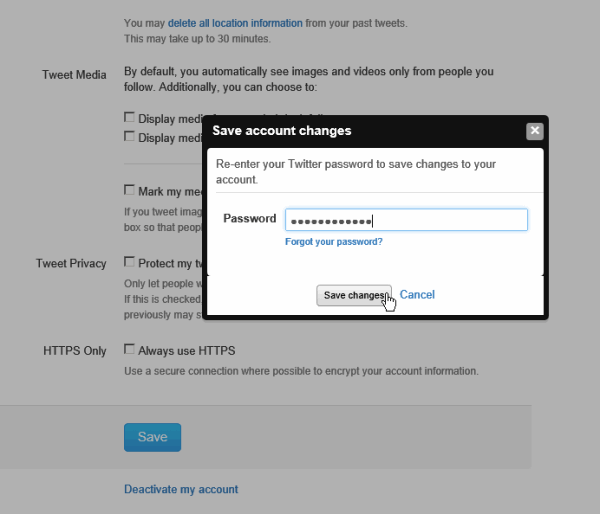This screenshot has width=600, height=514.
Task: Click the blue Save button
Action: tap(152, 437)
